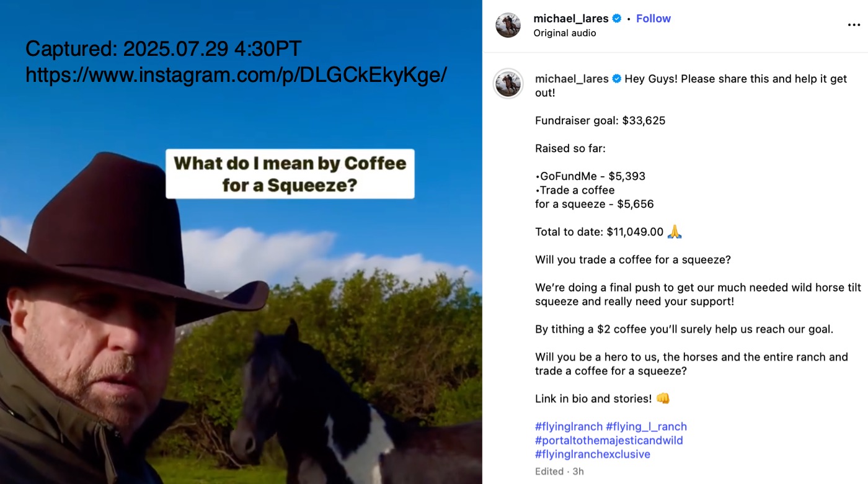Open the #flying_l_ranch hashtag
868x484 pixels.
coord(646,427)
